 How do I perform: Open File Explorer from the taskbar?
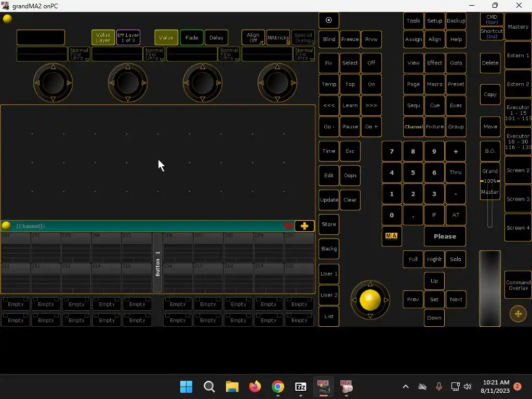pyautogui.click(x=232, y=387)
